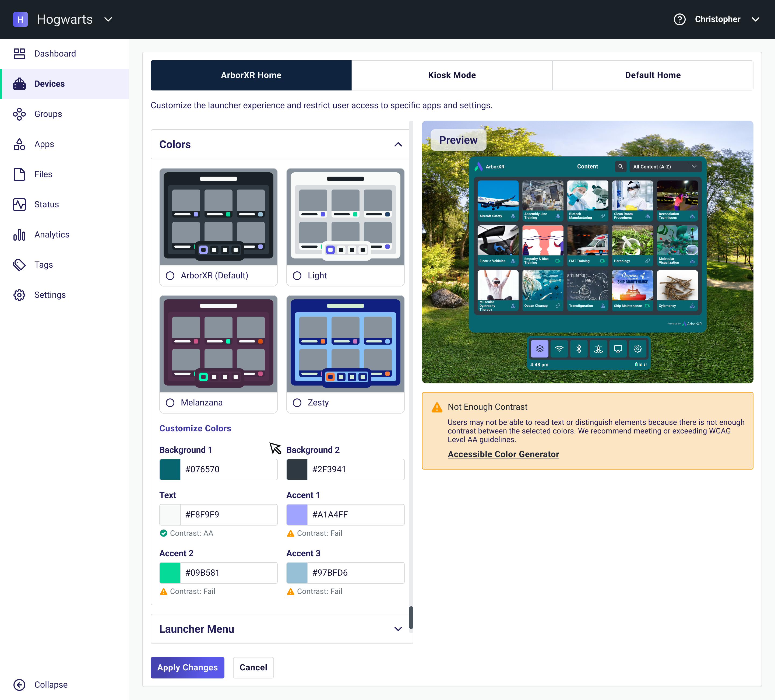Click the Tags icon in sidebar

pyautogui.click(x=19, y=265)
